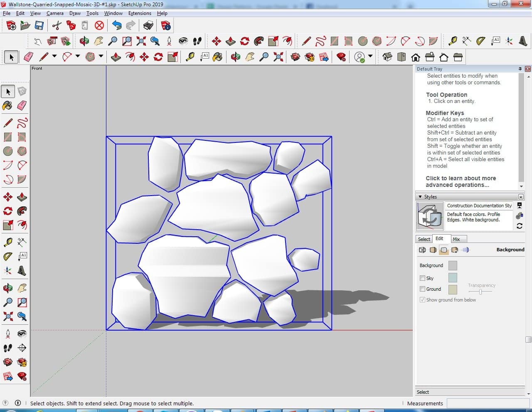Enable the Sky checkbox
The width and height of the screenshot is (532, 412).
click(x=423, y=278)
